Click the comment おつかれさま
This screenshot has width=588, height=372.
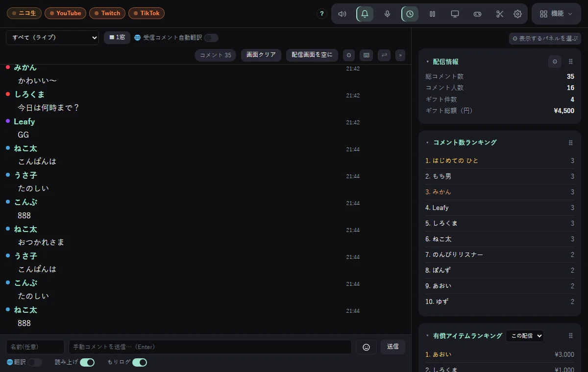coord(41,242)
